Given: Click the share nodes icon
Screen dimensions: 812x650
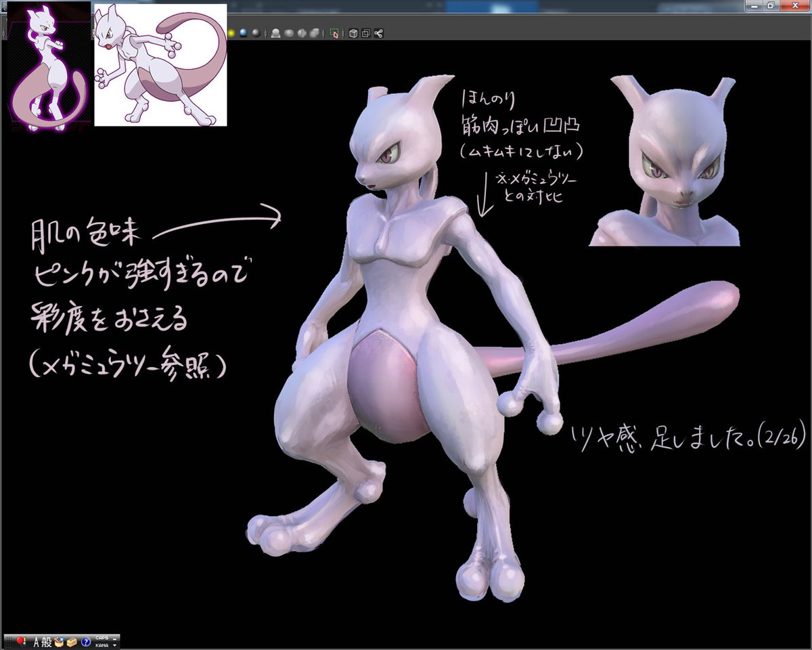Looking at the screenshot, I should pyautogui.click(x=379, y=33).
